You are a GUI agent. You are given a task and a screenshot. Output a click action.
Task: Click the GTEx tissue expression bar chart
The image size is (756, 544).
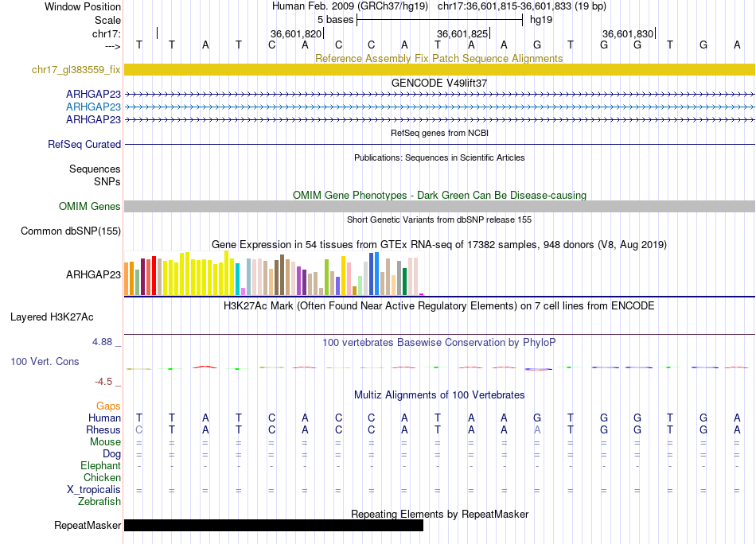tap(274, 273)
